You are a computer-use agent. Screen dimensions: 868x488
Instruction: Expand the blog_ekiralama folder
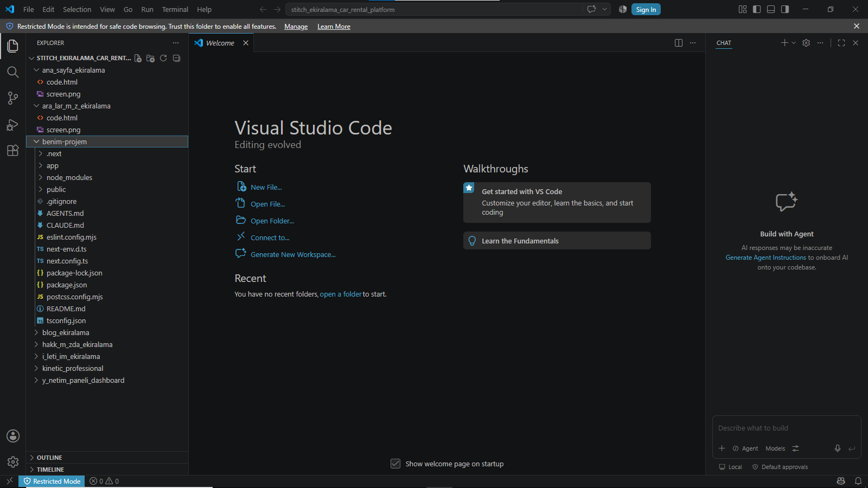[x=107, y=332]
